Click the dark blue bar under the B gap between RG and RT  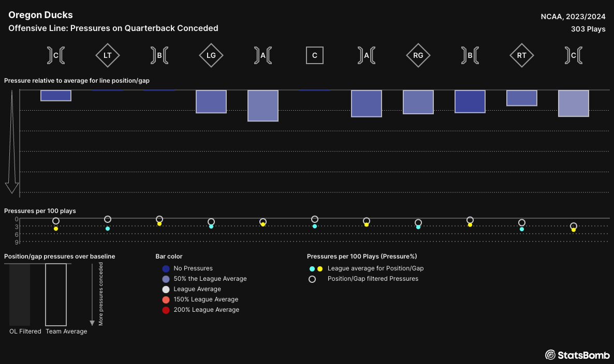(x=470, y=102)
